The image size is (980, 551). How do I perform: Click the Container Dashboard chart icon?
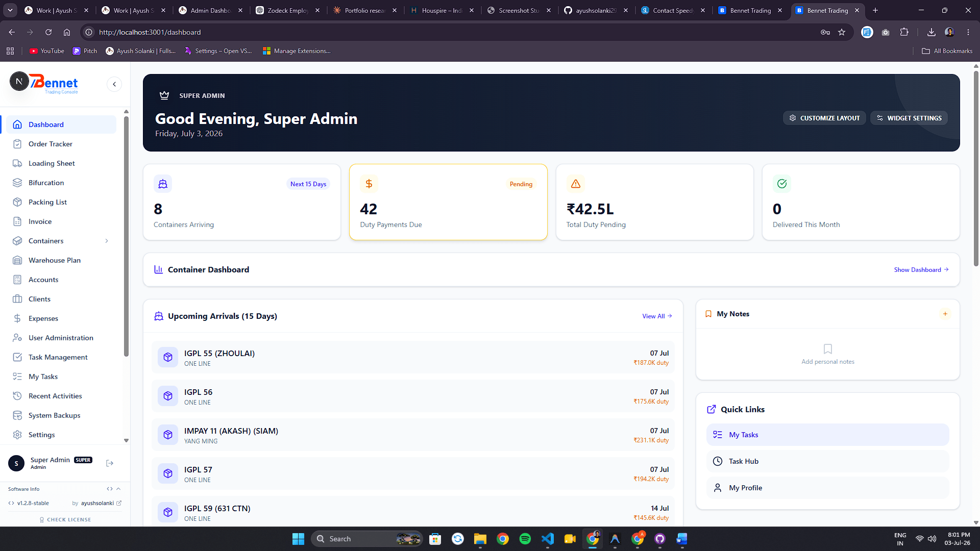(x=159, y=269)
